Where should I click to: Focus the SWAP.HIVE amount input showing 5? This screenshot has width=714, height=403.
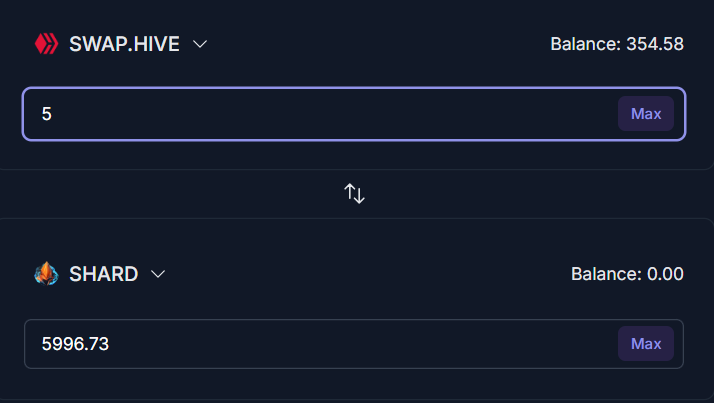tap(354, 114)
